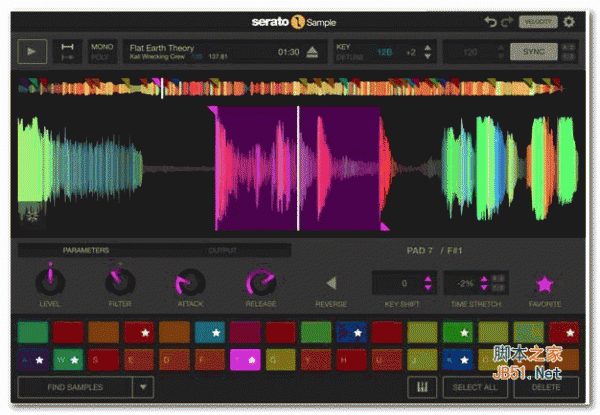Select the highlighted magenta pad
600x415 pixels.
(x=245, y=360)
